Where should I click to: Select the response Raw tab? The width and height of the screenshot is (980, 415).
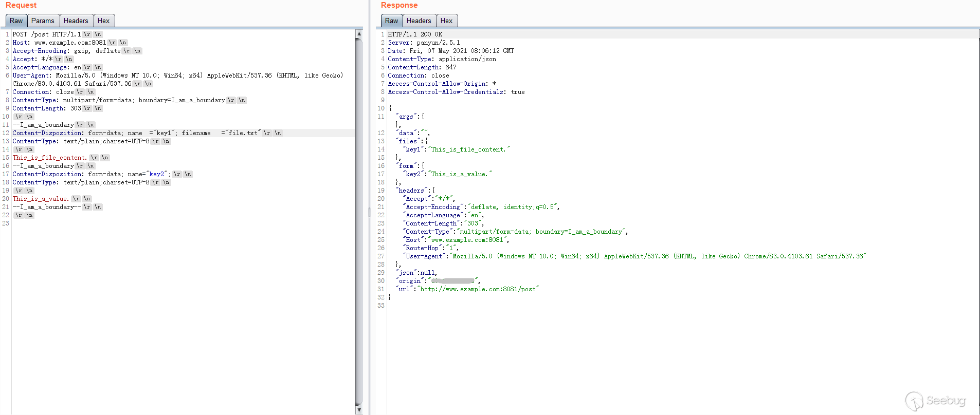391,21
